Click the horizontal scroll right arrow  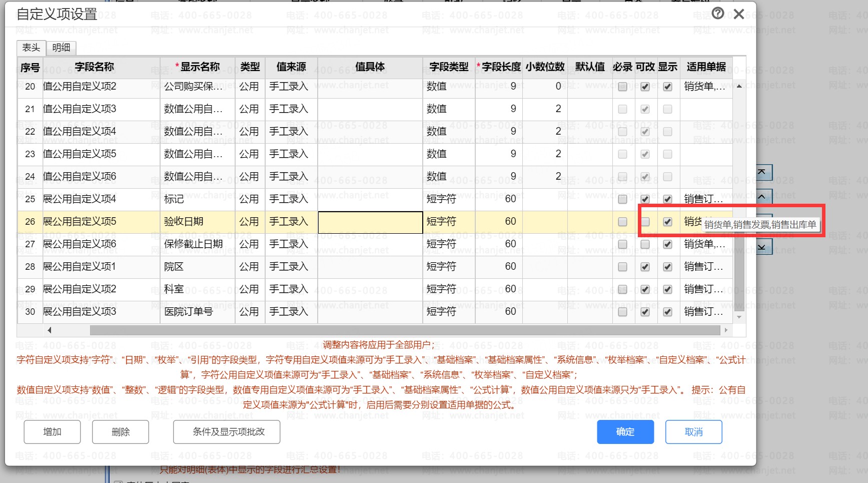coord(726,330)
